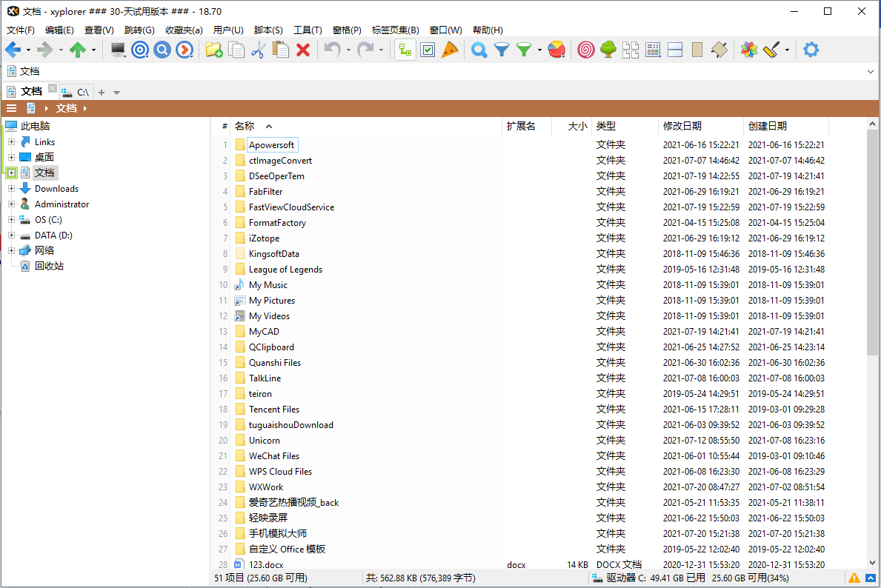Click the blue filter funnel icon
Image resolution: width=881 pixels, height=588 pixels.
pos(501,50)
